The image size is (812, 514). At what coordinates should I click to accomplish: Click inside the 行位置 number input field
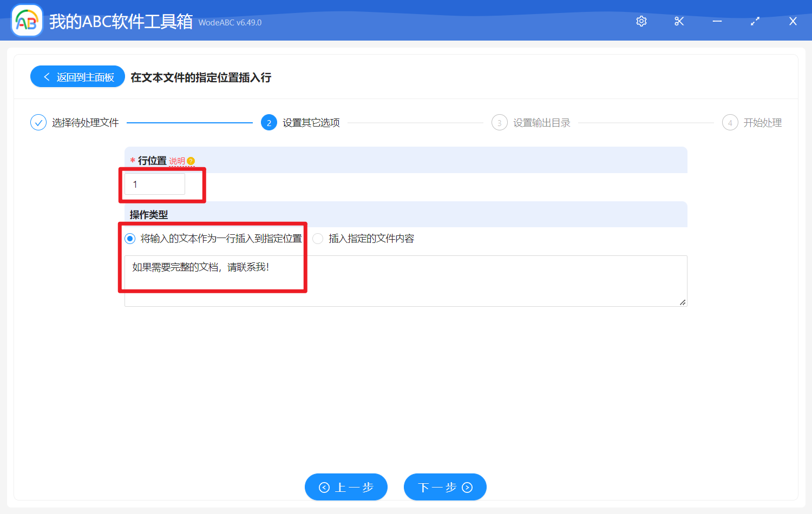pyautogui.click(x=154, y=184)
